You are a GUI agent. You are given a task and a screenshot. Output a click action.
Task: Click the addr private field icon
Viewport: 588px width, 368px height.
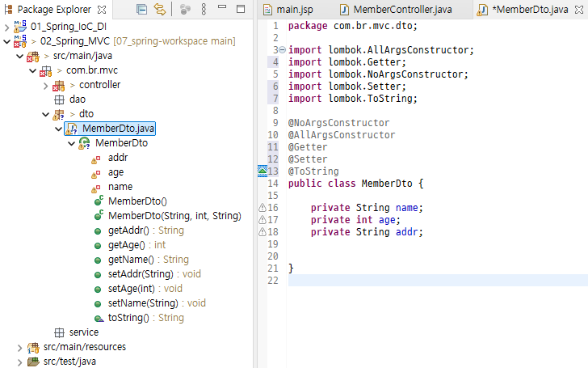pos(96,160)
